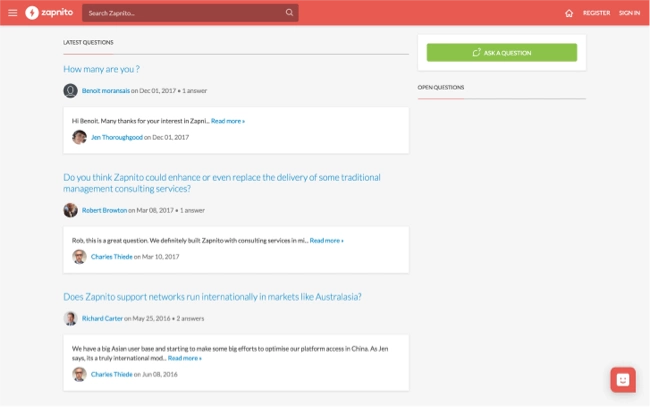Open the chat smiley widget
The width and height of the screenshot is (650, 407).
pyautogui.click(x=623, y=380)
